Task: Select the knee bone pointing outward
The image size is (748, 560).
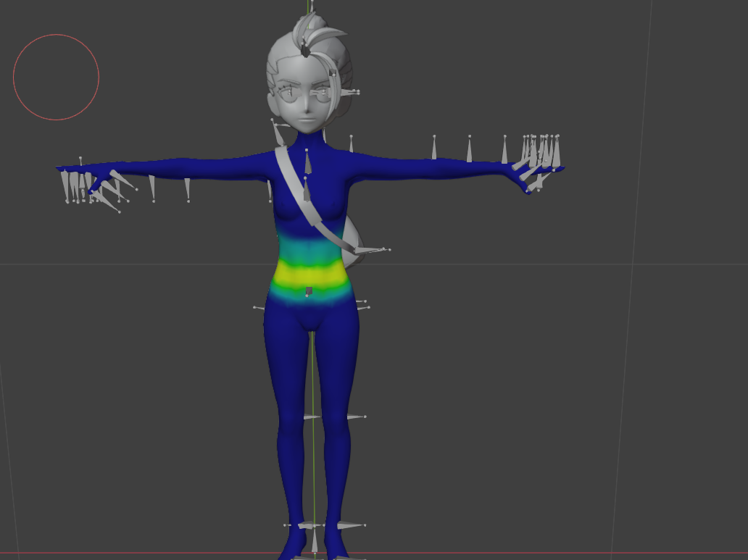Action: [356, 417]
